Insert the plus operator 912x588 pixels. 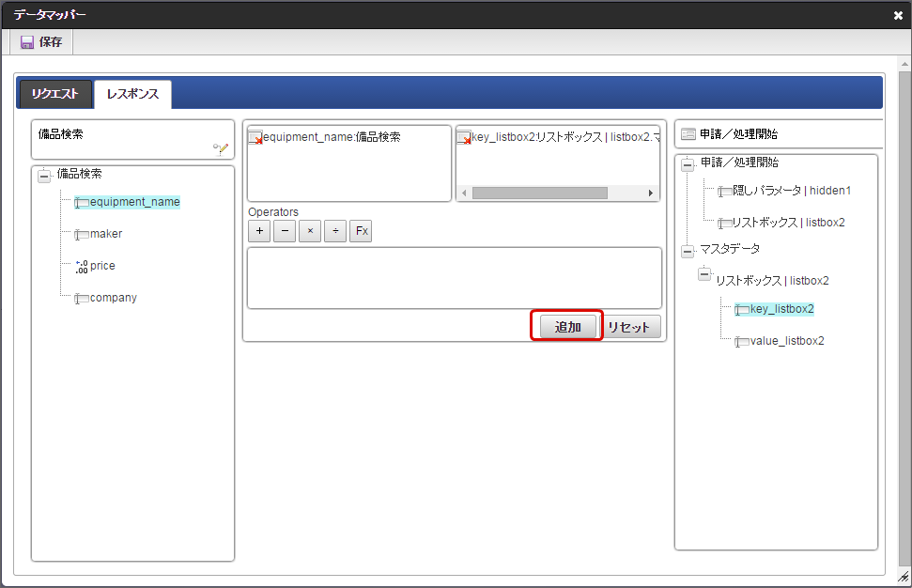click(x=259, y=231)
